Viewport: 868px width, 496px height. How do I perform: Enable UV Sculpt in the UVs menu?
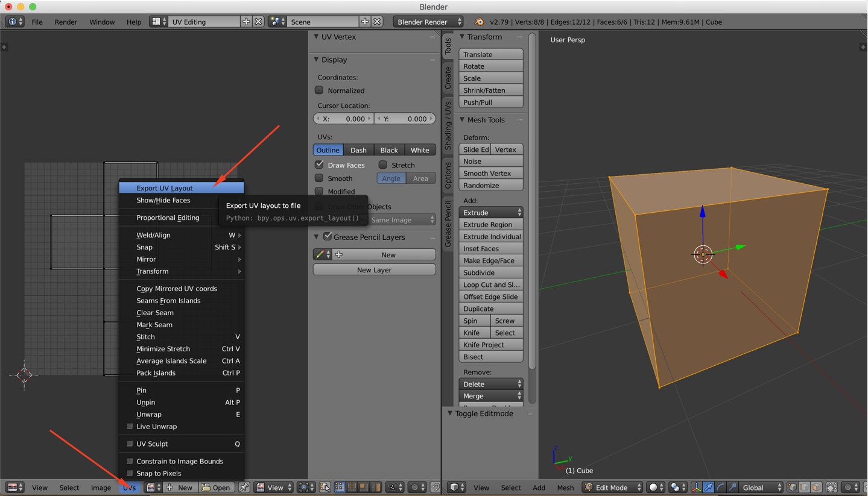130,444
